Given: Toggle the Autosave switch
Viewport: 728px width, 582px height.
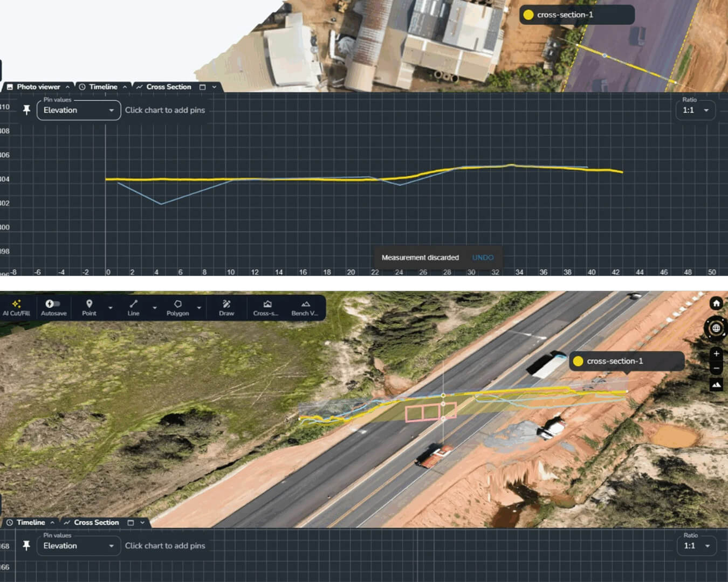Looking at the screenshot, I should coord(53,304).
